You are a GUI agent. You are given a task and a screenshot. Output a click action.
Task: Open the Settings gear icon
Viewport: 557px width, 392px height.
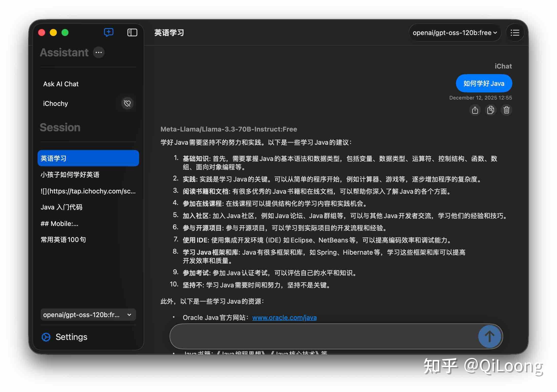tap(46, 337)
